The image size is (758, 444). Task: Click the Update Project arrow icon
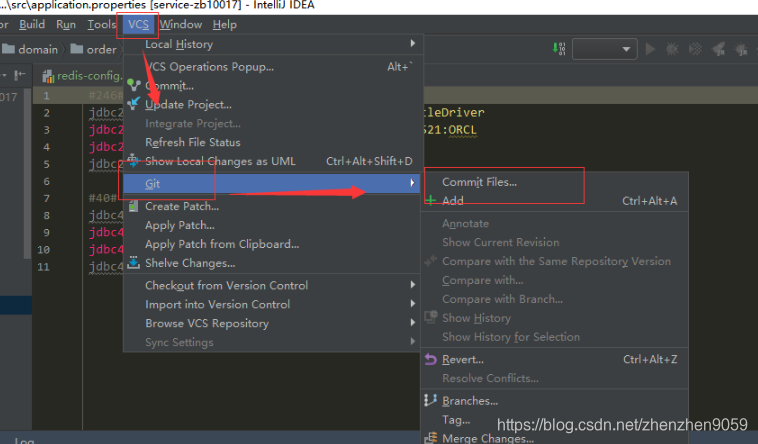[133, 103]
